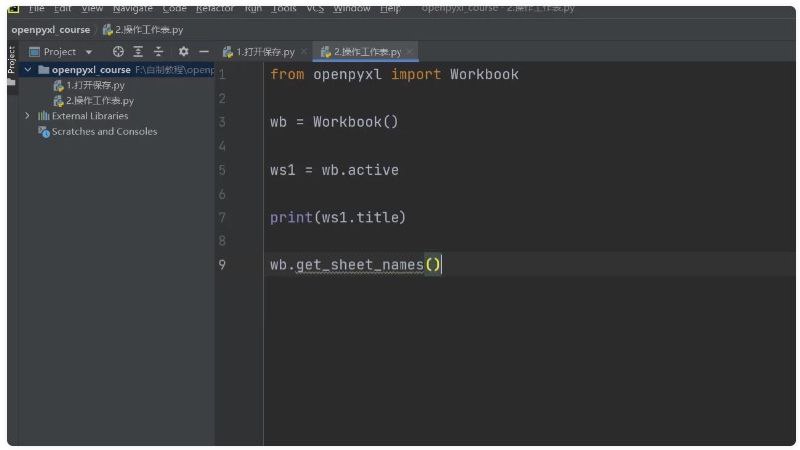Viewport: 800px width, 450px height.
Task: Select 1.打开保存.py in the project tree
Action: point(95,86)
